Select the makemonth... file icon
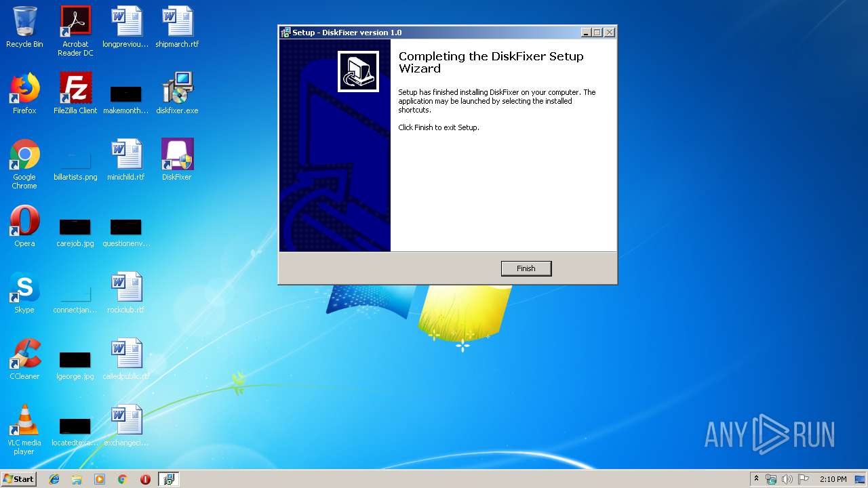This screenshot has width=868, height=488. tap(126, 99)
